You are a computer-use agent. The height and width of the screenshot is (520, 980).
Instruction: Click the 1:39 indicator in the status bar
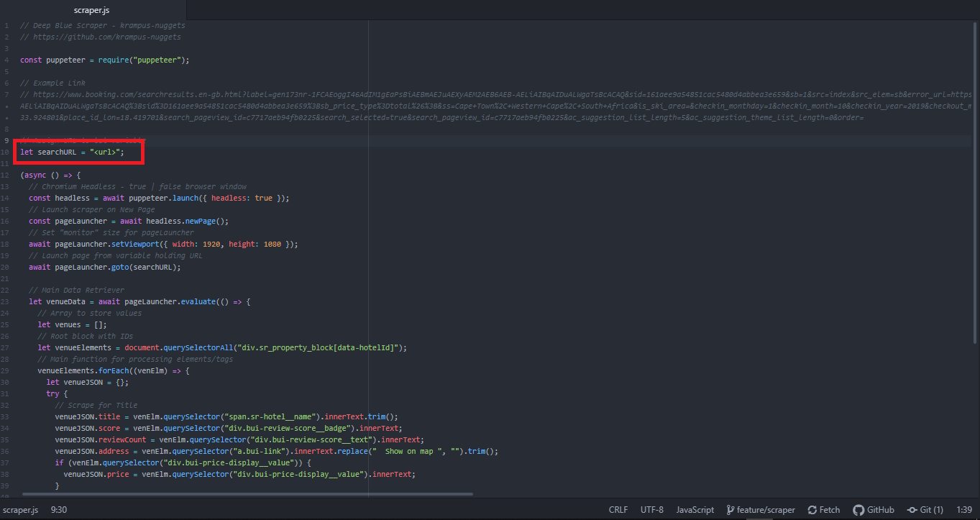pyautogui.click(x=963, y=510)
